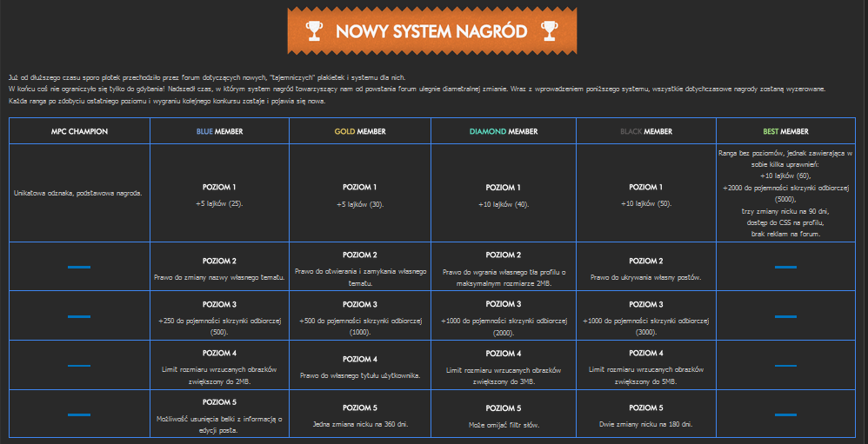Click "POZIOM 3" heading in Diamond Member column
The image size is (868, 444).
pyautogui.click(x=504, y=304)
